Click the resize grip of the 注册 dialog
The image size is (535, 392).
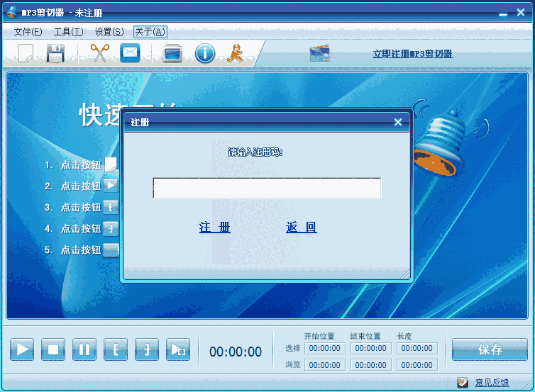(405, 274)
